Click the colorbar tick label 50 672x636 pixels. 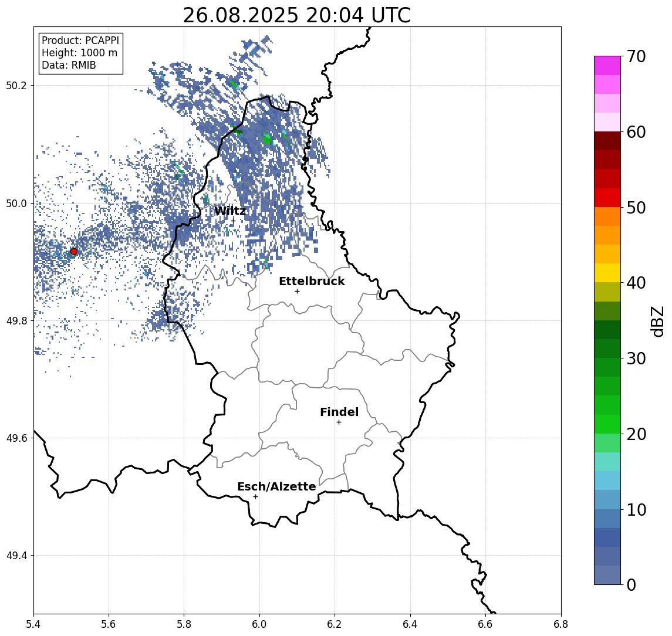pos(636,208)
